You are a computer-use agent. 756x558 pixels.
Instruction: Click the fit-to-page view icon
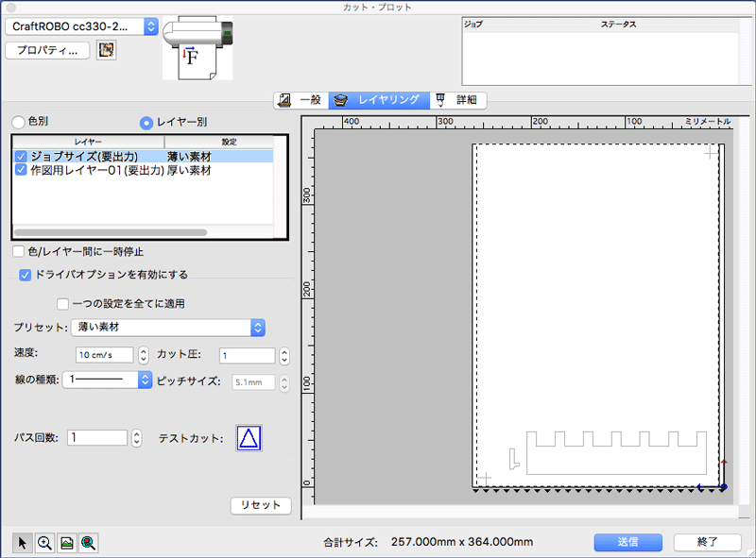pos(67,543)
